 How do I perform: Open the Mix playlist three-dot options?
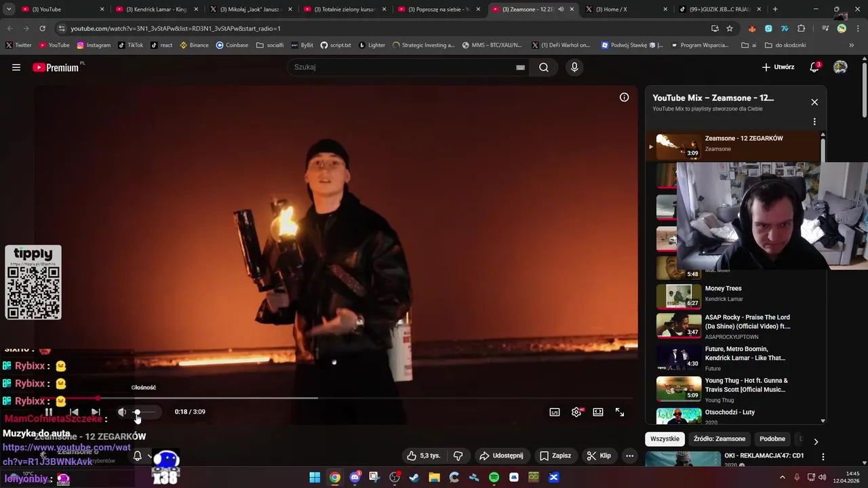coord(814,122)
